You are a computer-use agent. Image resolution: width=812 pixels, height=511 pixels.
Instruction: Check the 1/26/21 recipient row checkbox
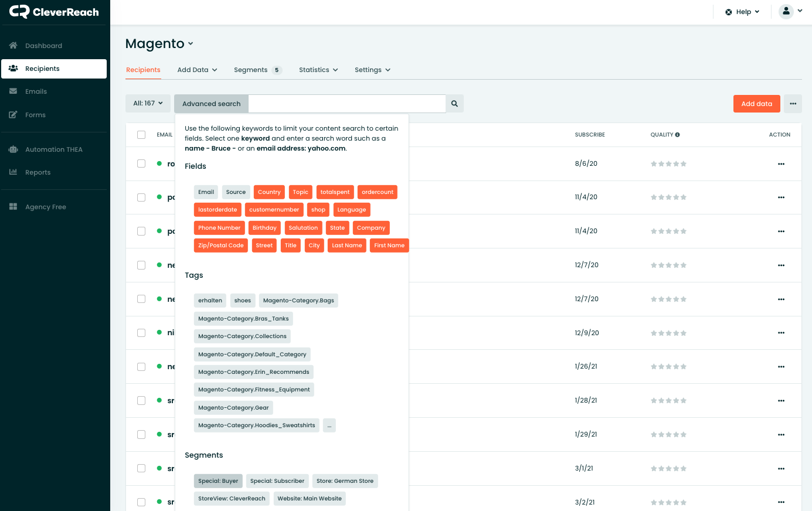pos(141,367)
